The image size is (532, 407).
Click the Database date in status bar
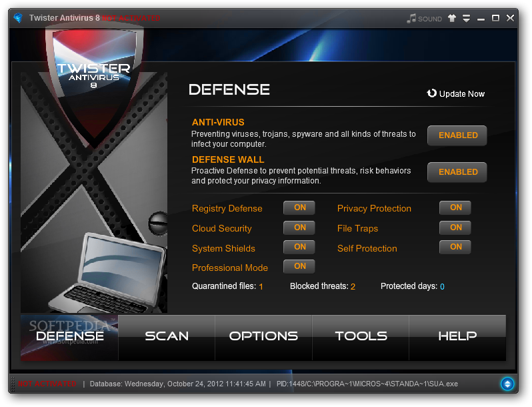pos(177,384)
